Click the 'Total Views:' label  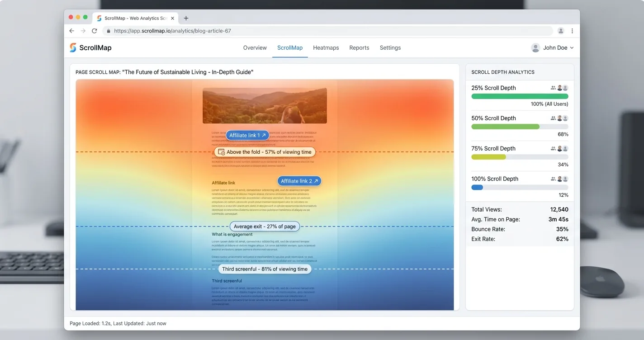(x=487, y=209)
